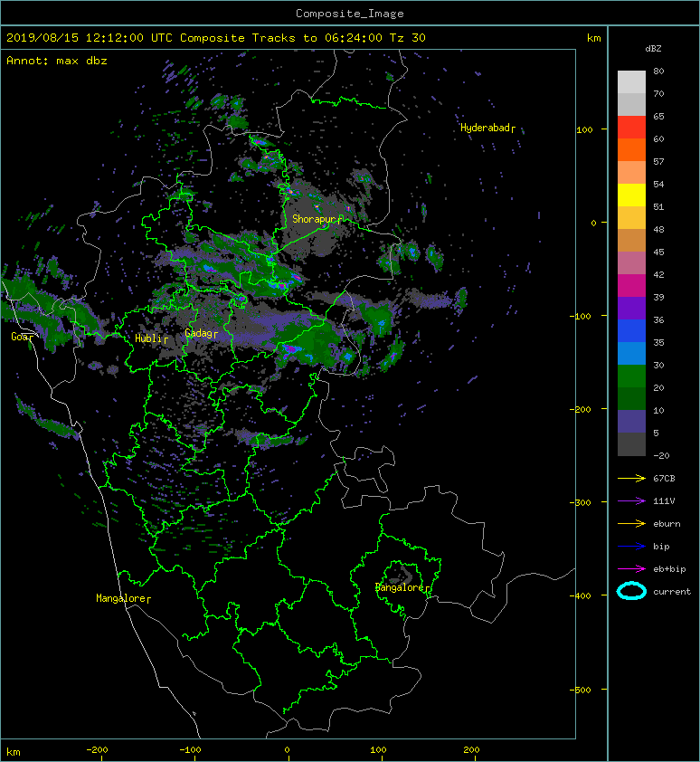Select the gray 65–70 dBZ swatch

tap(631, 104)
